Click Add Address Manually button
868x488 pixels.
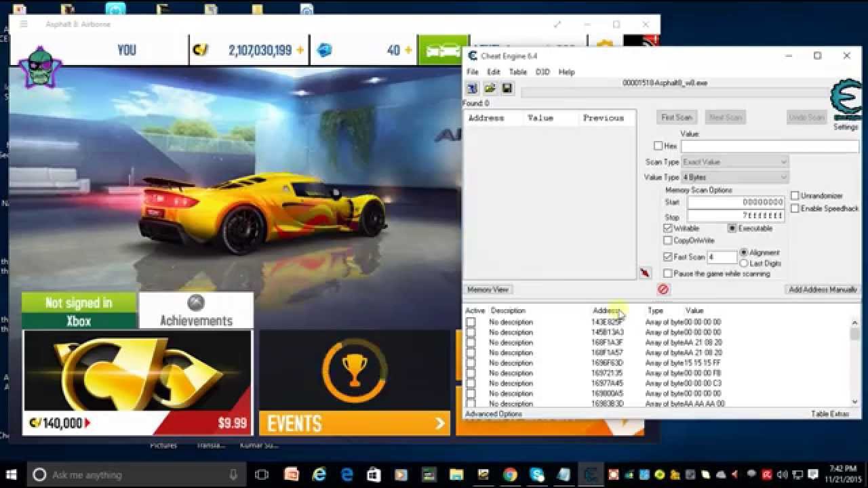tap(823, 289)
